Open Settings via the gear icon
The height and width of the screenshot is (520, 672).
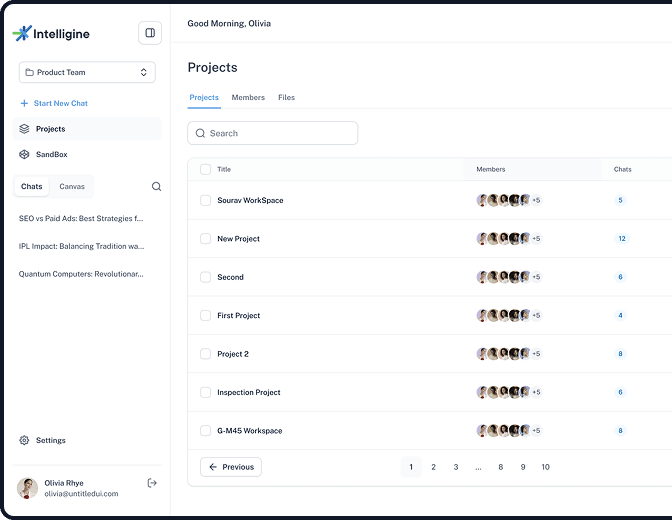tap(25, 440)
